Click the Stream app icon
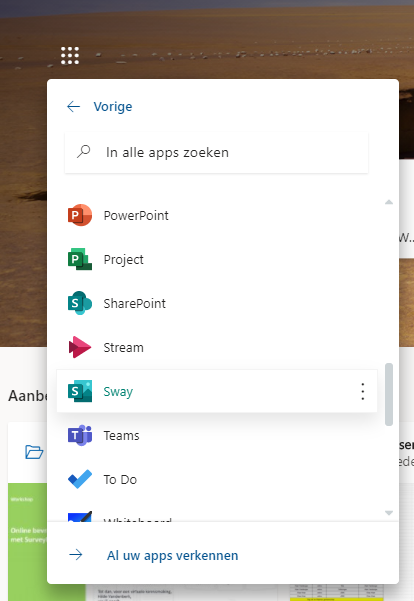 pyautogui.click(x=80, y=347)
